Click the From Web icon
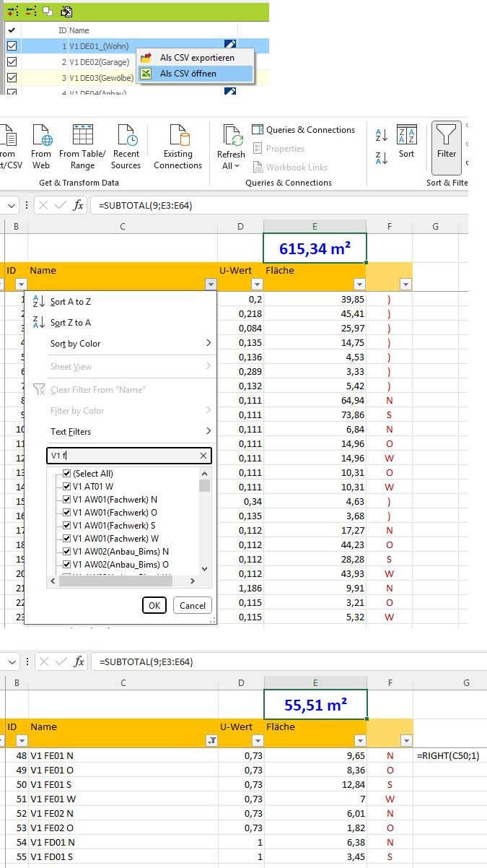This screenshot has height=868, width=487. coord(41,137)
